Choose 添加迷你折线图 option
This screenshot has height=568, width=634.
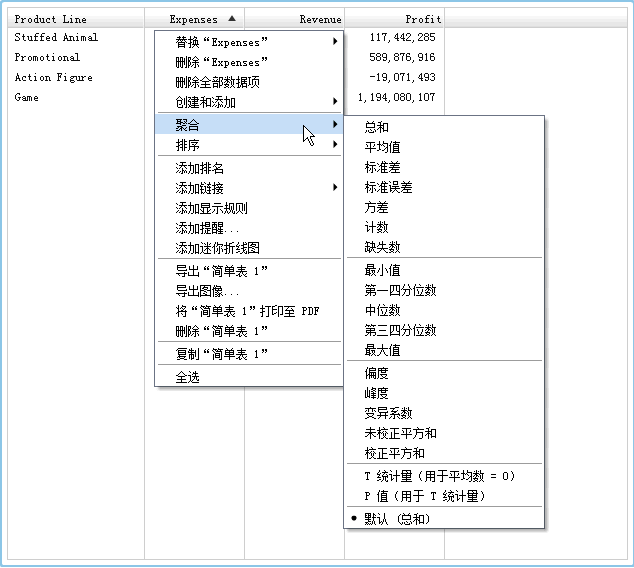(249, 248)
